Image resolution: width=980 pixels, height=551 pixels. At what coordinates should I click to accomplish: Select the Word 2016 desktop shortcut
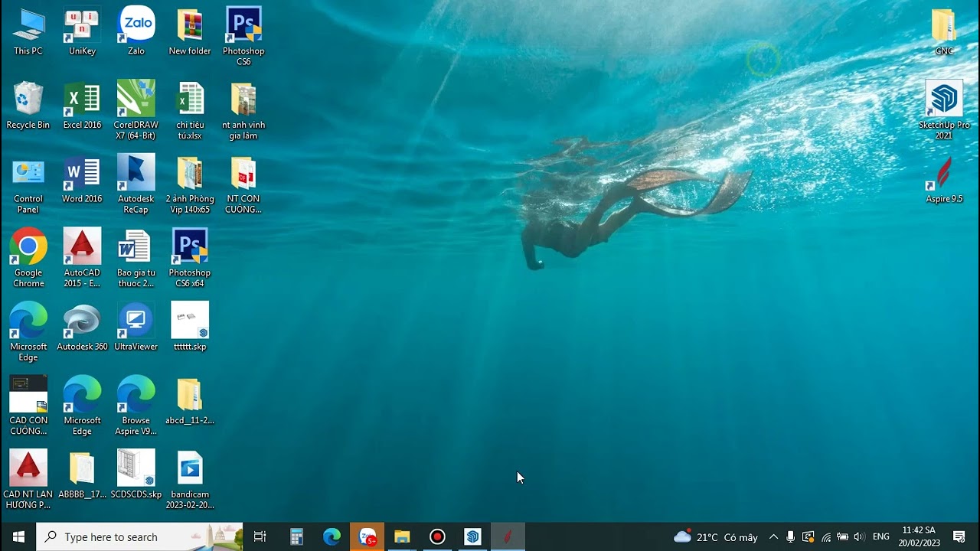pos(82,180)
